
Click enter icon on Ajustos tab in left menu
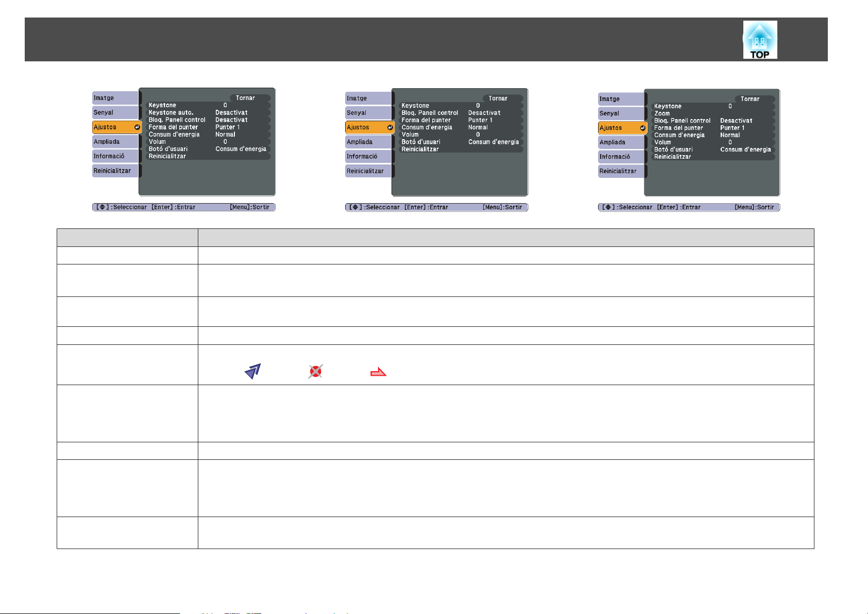tap(137, 127)
